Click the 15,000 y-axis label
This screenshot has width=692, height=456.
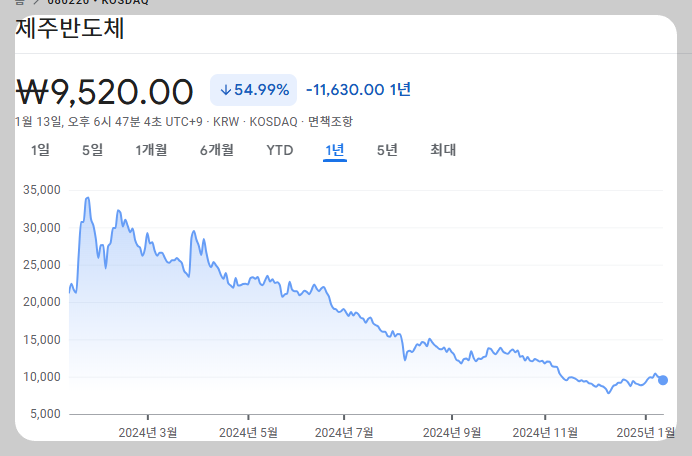(x=42, y=340)
